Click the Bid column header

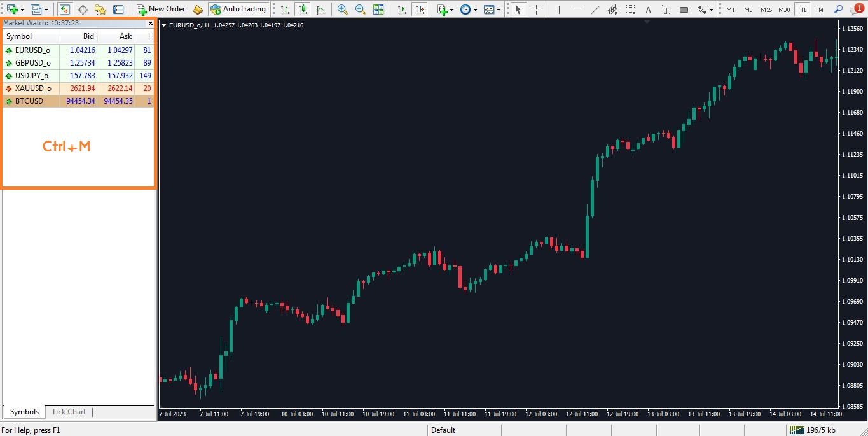[x=79, y=36]
